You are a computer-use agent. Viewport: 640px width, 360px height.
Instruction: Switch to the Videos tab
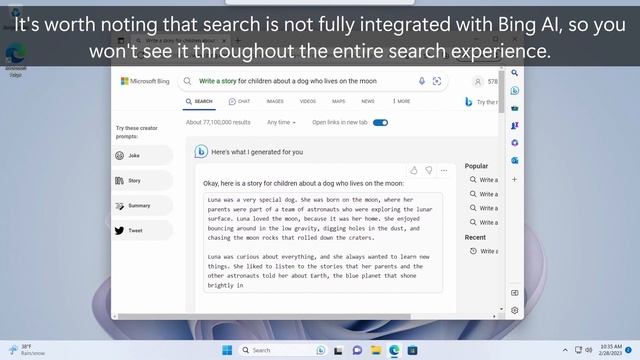coord(308,101)
